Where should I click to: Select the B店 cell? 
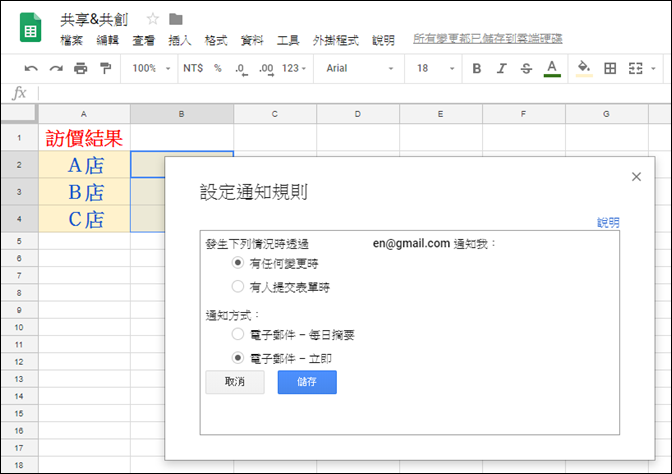[84, 192]
